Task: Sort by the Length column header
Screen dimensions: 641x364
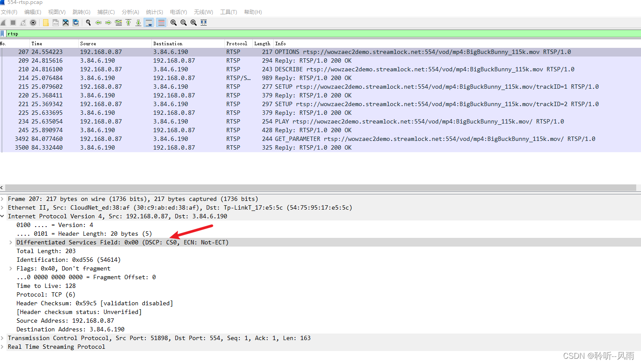Action: coord(262,43)
